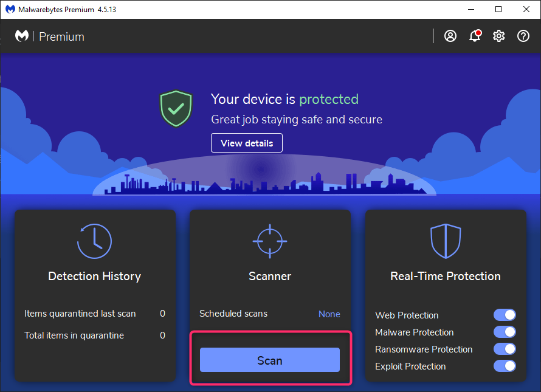Select the 'Items quarantined last scan' row
Viewport: 541px width, 392px height.
coord(95,314)
